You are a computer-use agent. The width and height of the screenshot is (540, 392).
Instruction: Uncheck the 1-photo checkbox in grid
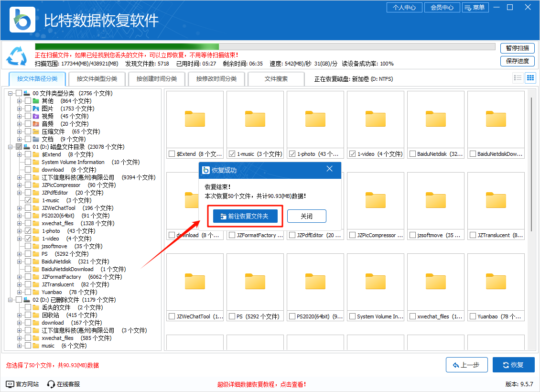292,154
